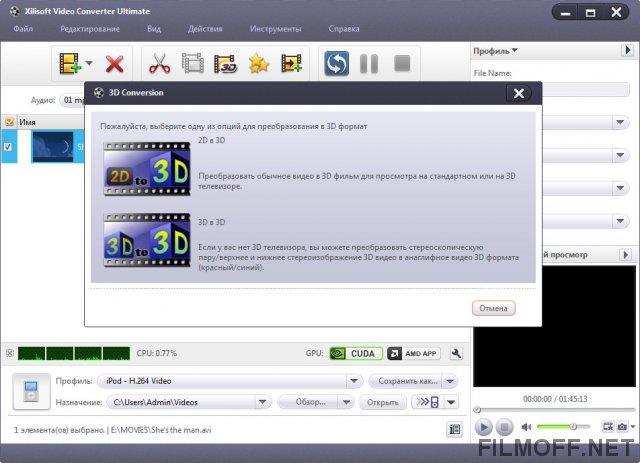The image size is (640, 463).
Task: Open the Обзор dropdown arrow
Action: pos(346,402)
